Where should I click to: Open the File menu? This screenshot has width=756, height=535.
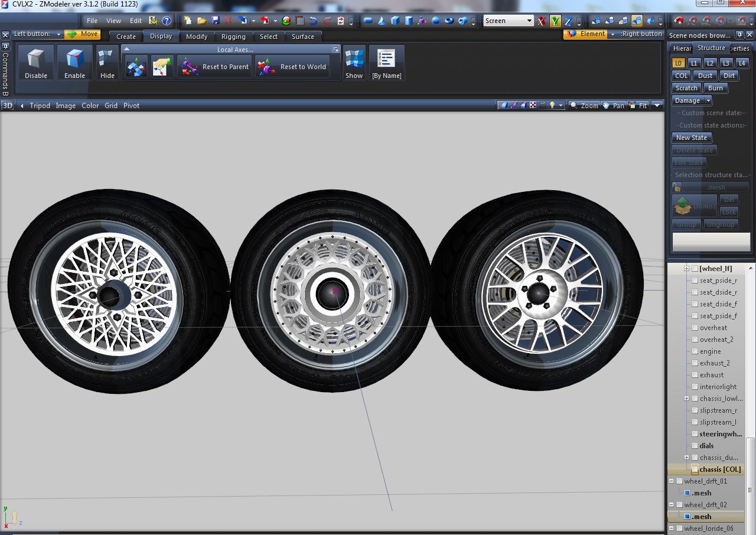pos(92,21)
